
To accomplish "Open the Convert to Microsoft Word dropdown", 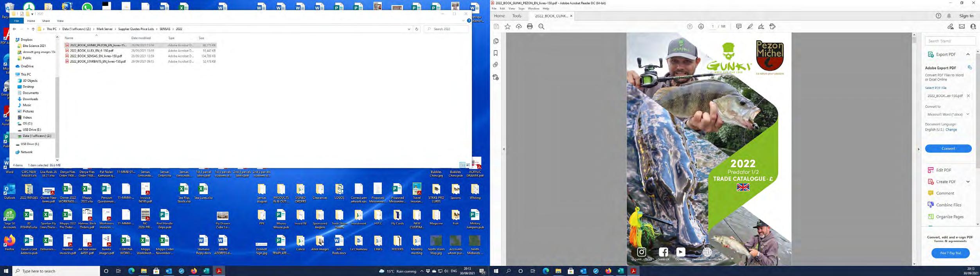I will tap(948, 114).
